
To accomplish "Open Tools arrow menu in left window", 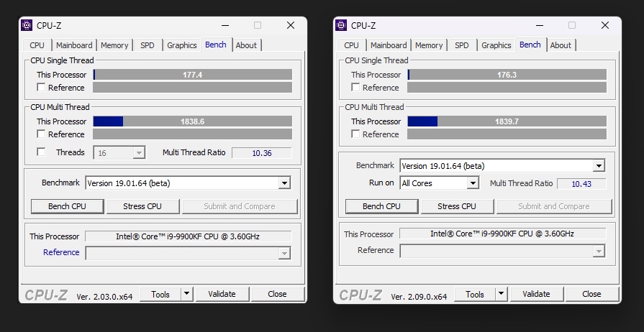I will pos(186,294).
